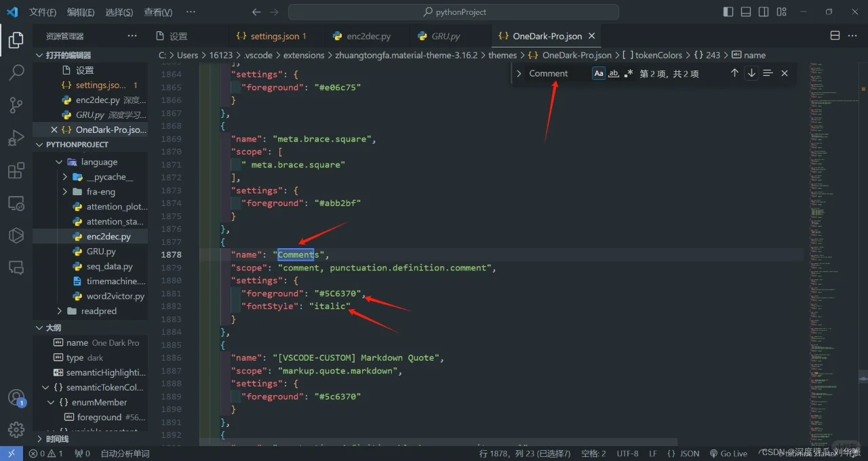Toggle panel layout icon in title bar
The height and width of the screenshot is (461, 868).
pyautogui.click(x=746, y=12)
